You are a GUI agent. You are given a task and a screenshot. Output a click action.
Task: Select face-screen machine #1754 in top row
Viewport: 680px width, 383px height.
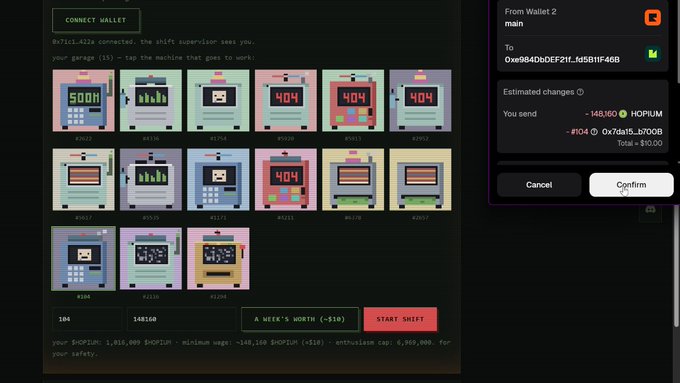coord(218,101)
